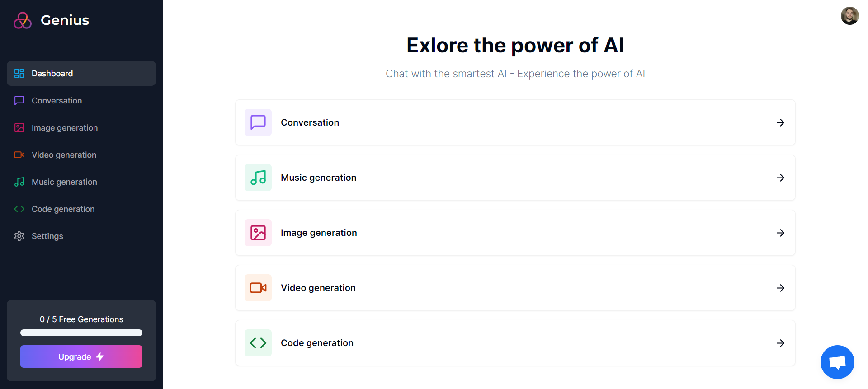Open the Video generation card
The height and width of the screenshot is (389, 868).
pos(515,288)
